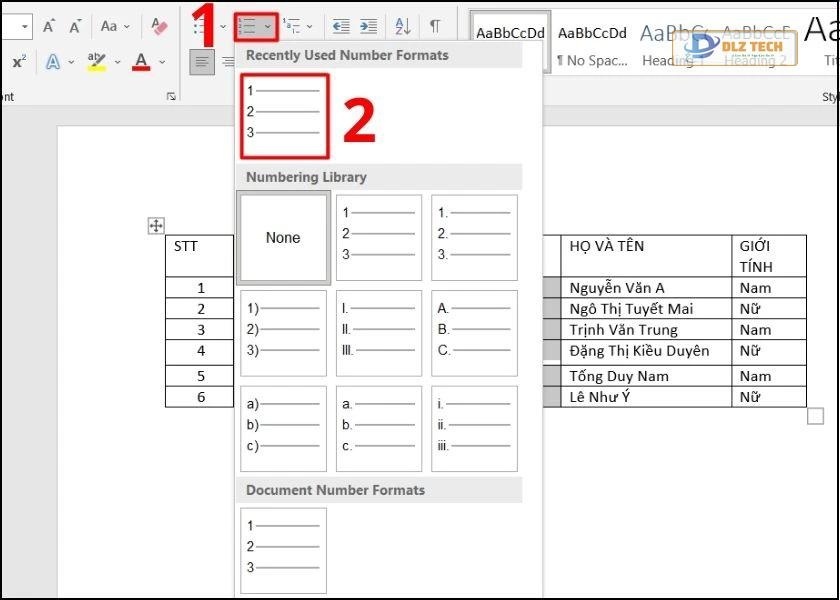Viewport: 840px width, 600px height.
Task: Click the Decrease Indent icon
Action: click(x=341, y=26)
